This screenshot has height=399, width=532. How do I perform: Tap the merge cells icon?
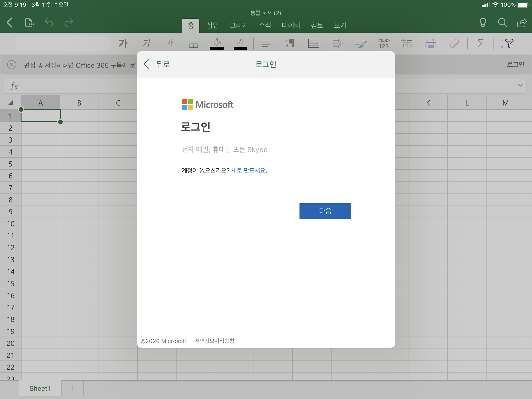point(314,44)
